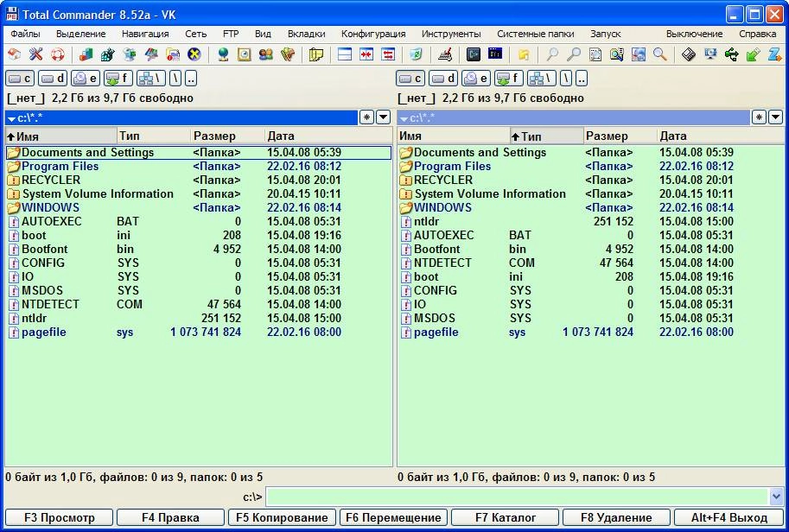Click the yellow notes toolbar icon
Image resolution: width=789 pixels, height=532 pixels.
point(316,54)
